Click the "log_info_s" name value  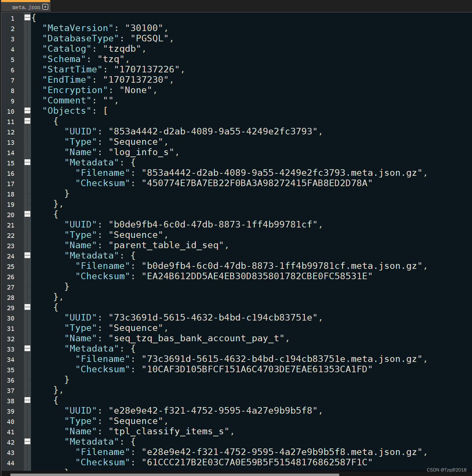(141, 152)
